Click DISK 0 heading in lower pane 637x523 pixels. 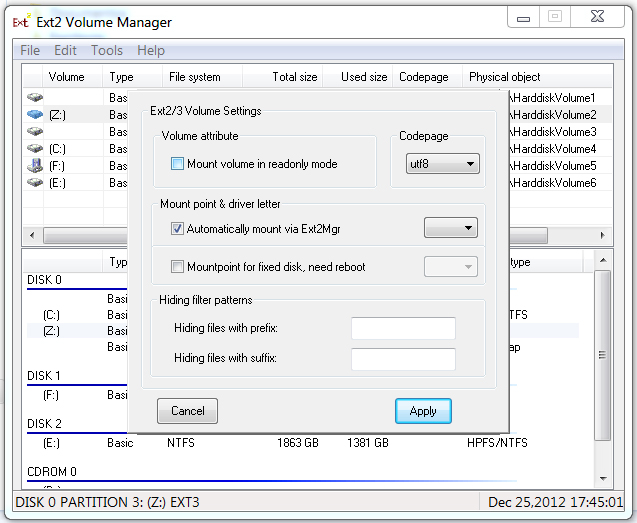[x=44, y=280]
